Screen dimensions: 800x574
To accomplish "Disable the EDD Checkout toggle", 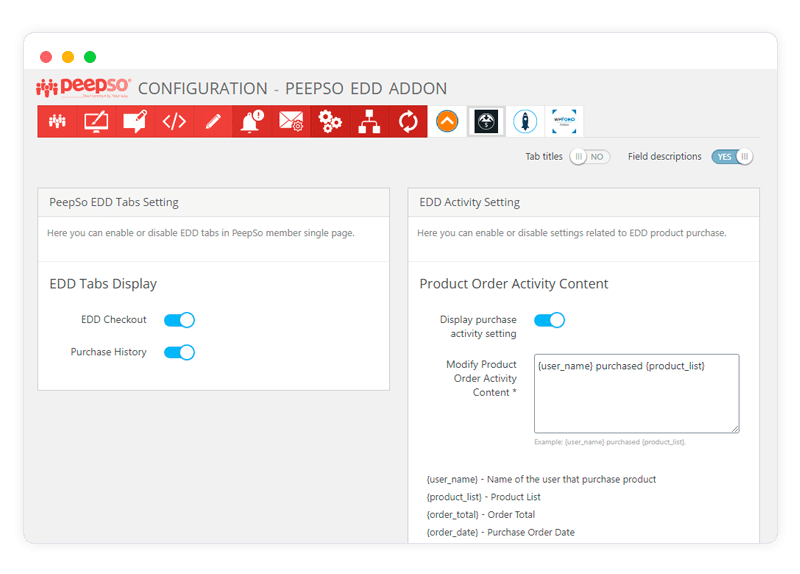I will coord(179,320).
